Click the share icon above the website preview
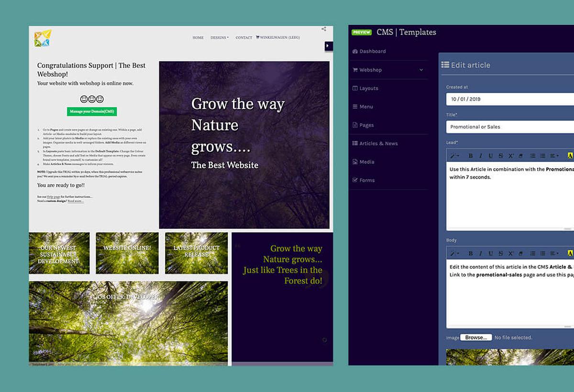Image resolution: width=574 pixels, height=392 pixels. pos(324,29)
